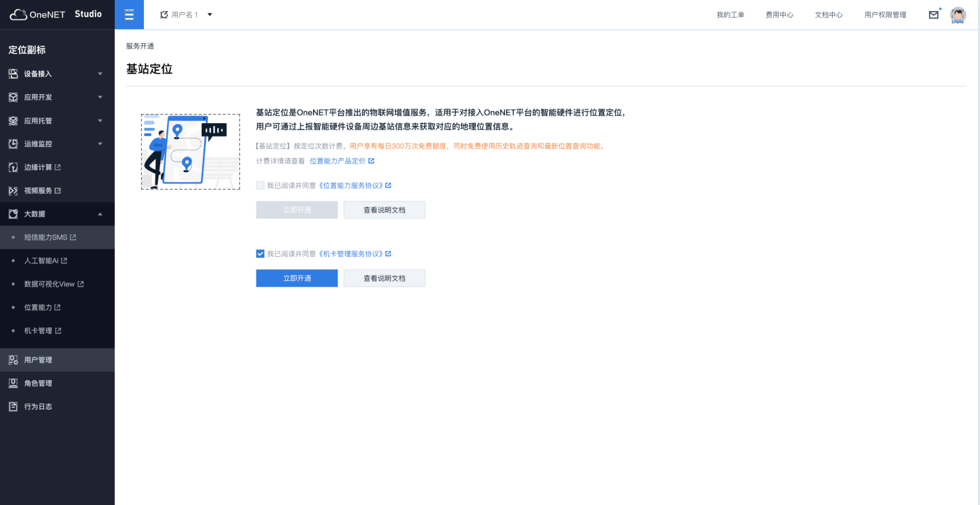Viewport: 980px width, 505px height.
Task: Click the 设备接入 sidebar icon
Action: 13,74
